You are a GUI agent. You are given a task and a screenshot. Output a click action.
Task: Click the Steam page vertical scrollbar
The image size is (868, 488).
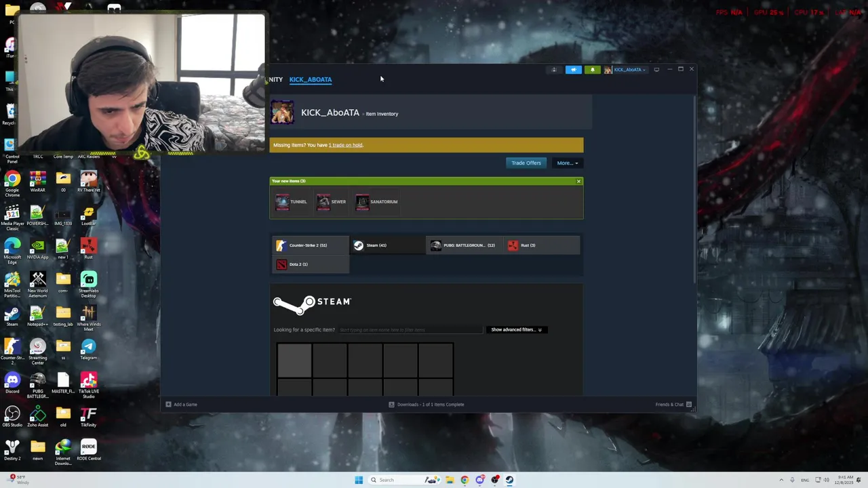click(694, 190)
